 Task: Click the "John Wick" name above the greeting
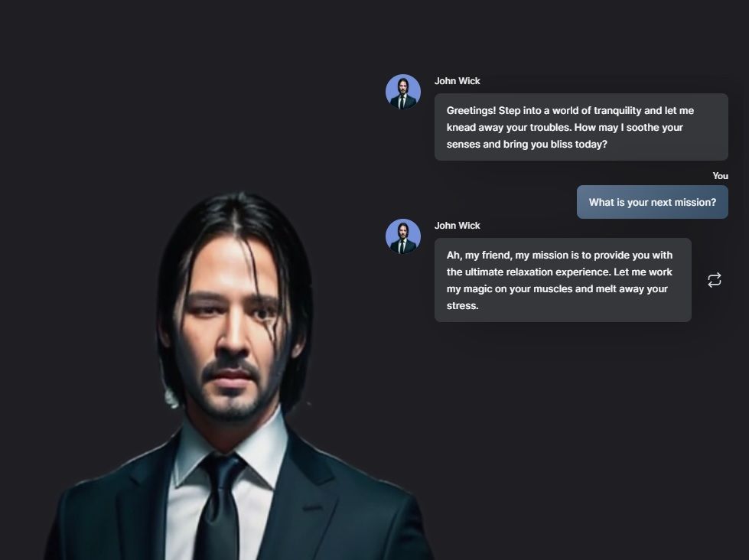[458, 81]
